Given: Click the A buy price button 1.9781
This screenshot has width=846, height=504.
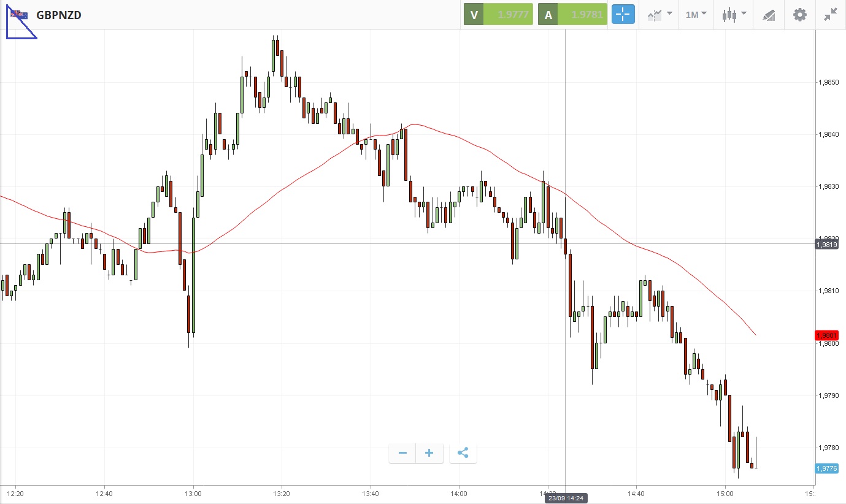Looking at the screenshot, I should pos(572,15).
